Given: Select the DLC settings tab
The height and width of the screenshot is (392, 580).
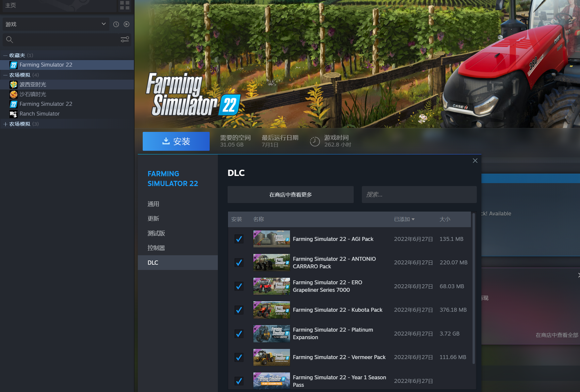Looking at the screenshot, I should [178, 263].
